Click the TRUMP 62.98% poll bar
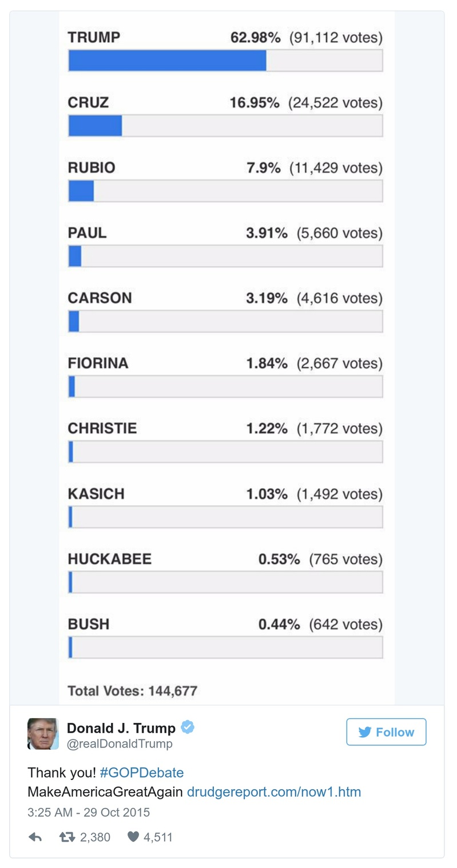Viewport: 457px width, 868px height. point(225,61)
